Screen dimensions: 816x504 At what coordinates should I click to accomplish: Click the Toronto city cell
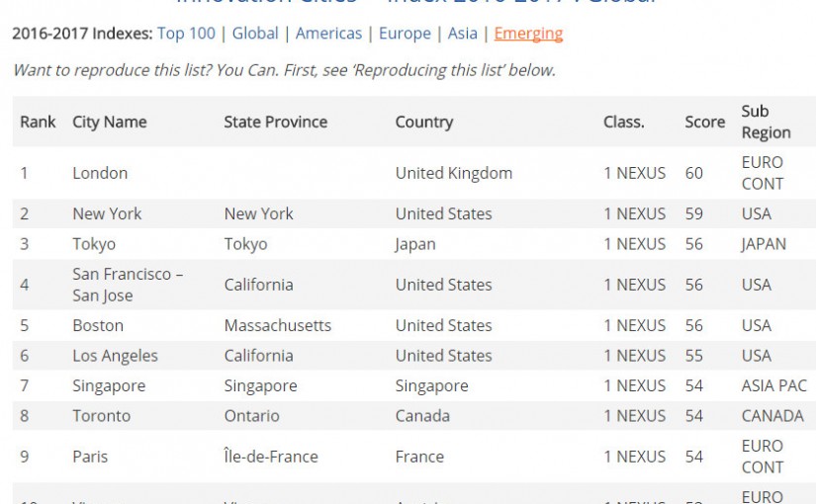(106, 416)
